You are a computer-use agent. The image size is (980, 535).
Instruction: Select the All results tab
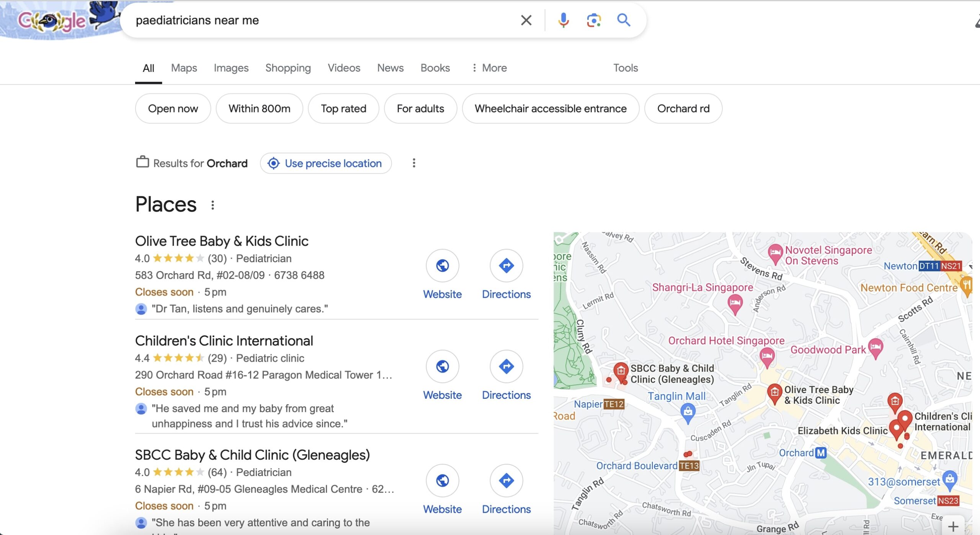(148, 69)
